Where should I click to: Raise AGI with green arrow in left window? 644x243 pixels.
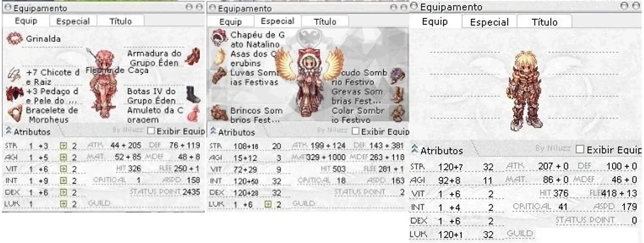pyautogui.click(x=63, y=157)
